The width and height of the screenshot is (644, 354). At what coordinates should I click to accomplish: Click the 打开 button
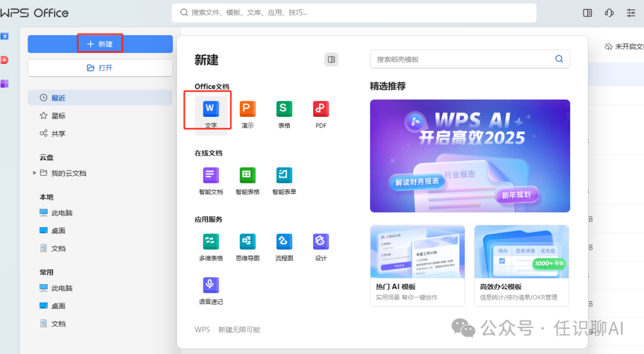point(100,68)
